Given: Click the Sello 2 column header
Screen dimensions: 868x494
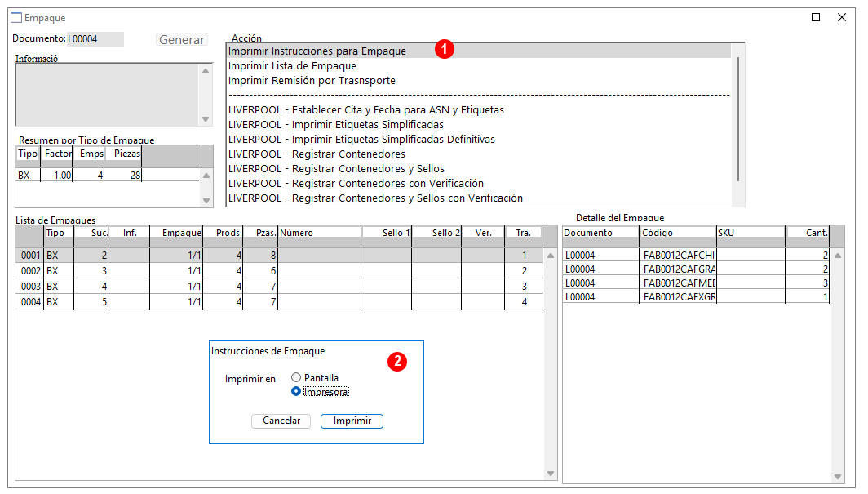Looking at the screenshot, I should pos(436,233).
